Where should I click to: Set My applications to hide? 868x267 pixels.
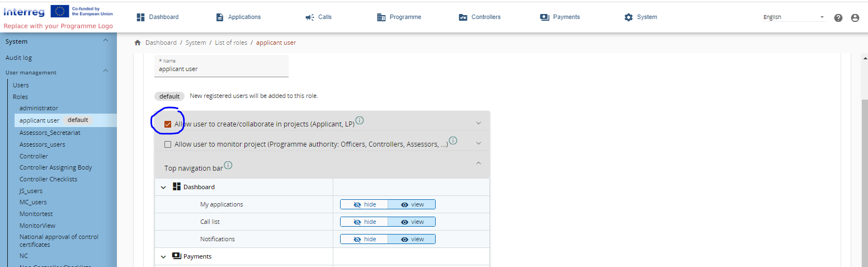[x=364, y=205]
